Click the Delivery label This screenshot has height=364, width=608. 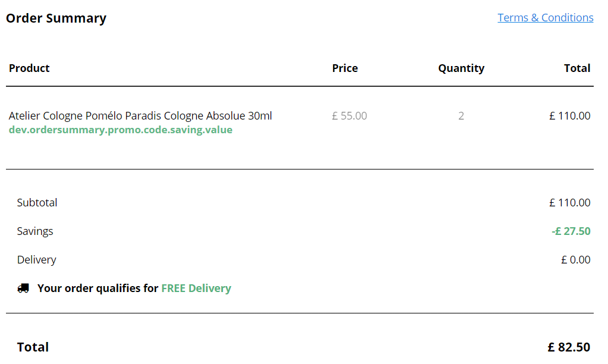36,260
